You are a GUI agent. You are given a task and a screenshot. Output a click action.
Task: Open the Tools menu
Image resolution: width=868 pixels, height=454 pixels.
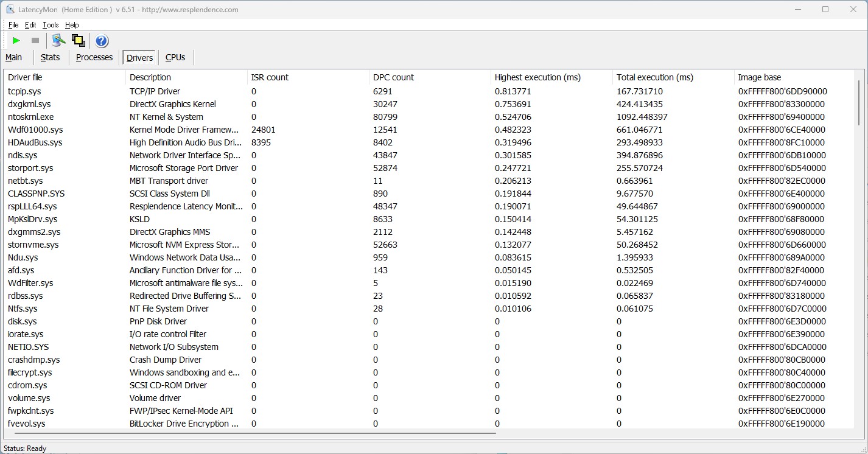pos(51,25)
